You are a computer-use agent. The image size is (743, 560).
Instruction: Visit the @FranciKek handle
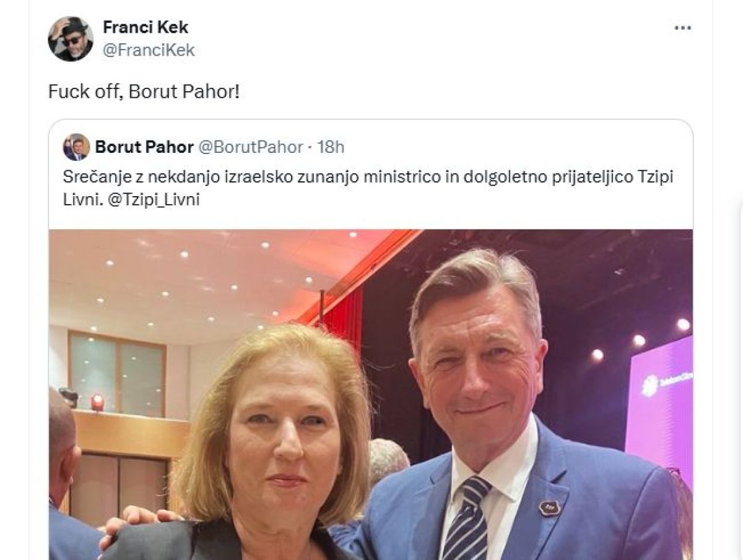149,50
